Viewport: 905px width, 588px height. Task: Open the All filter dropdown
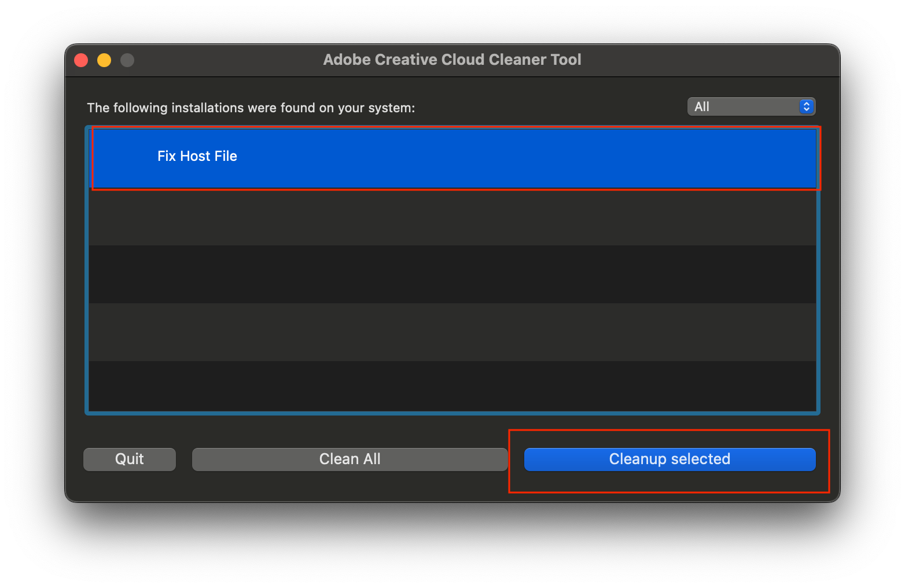coord(751,106)
